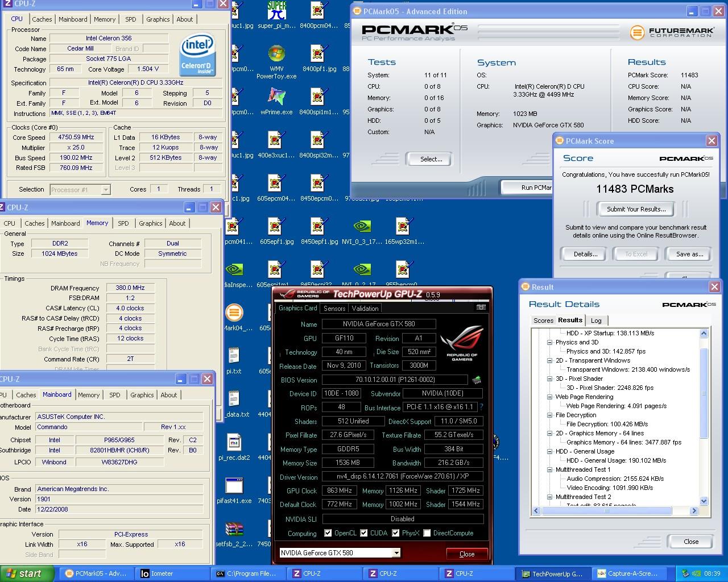Screen dimensions: 728x582
Task: Switch to TechPowerUp G... taskbar item
Action: [552, 573]
